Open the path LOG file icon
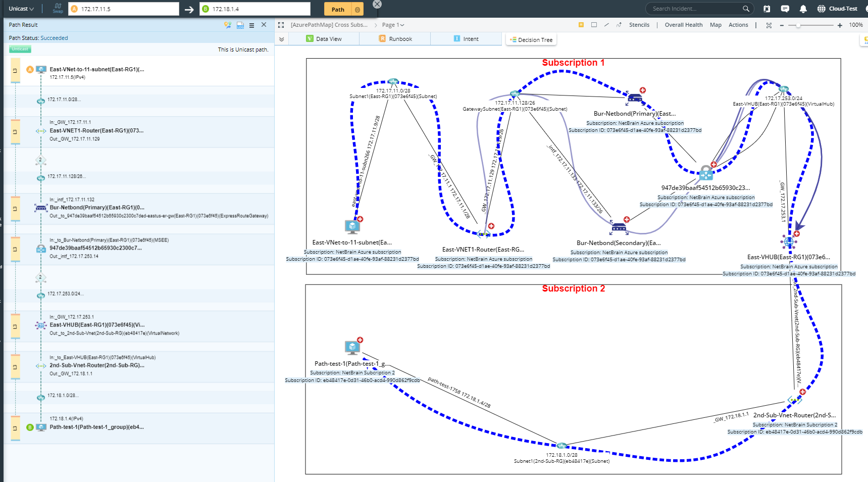 [x=240, y=25]
